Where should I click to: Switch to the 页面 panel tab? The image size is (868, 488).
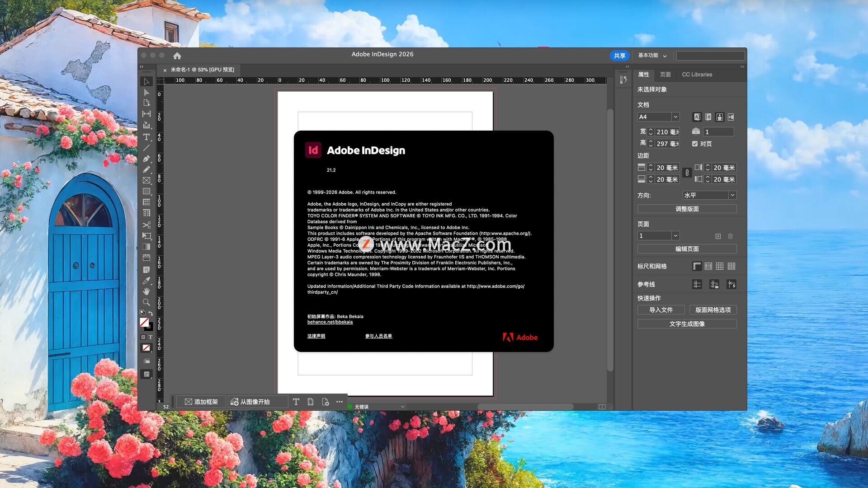point(665,75)
